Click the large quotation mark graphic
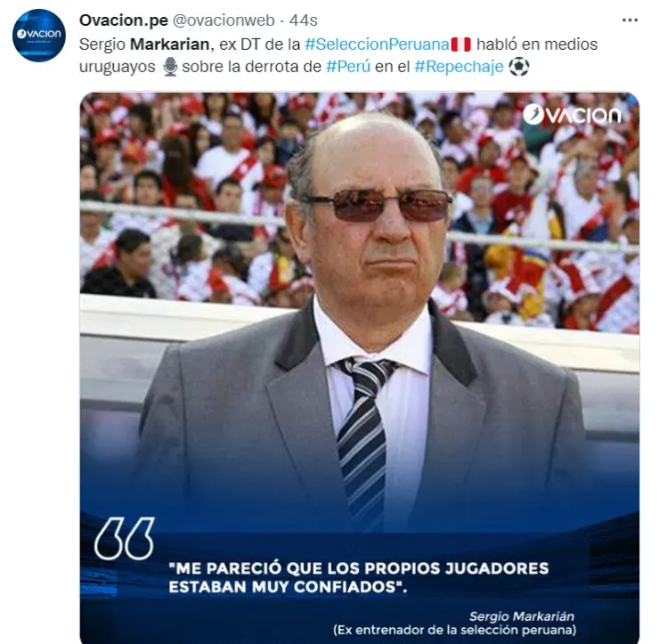The width and height of the screenshot is (659, 644). (x=125, y=539)
